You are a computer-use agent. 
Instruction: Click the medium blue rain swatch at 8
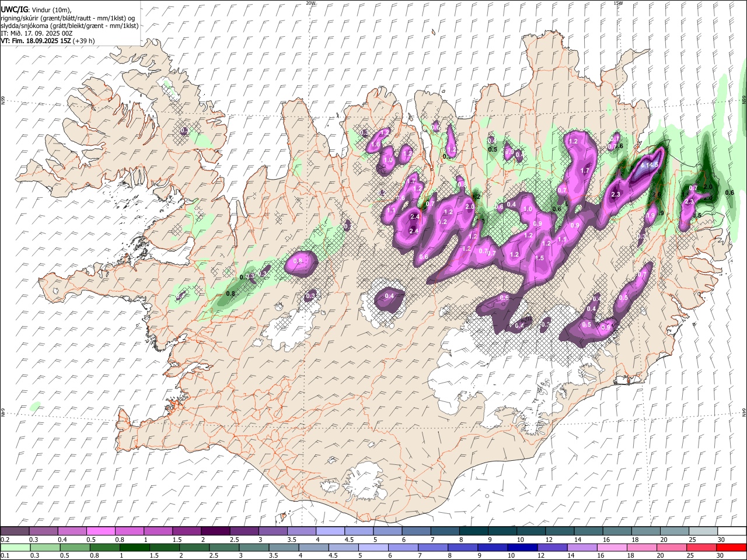[x=462, y=548]
